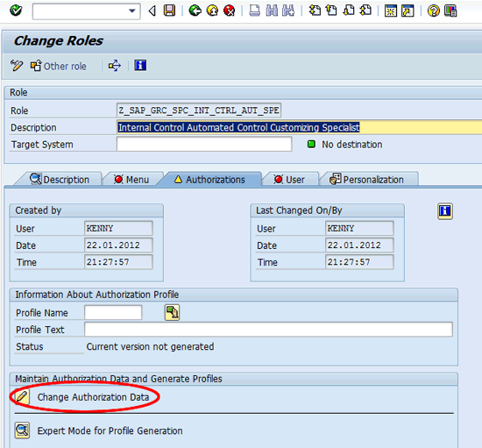Open the command field dropdown arrow
This screenshot has width=482, height=448.
[132, 11]
